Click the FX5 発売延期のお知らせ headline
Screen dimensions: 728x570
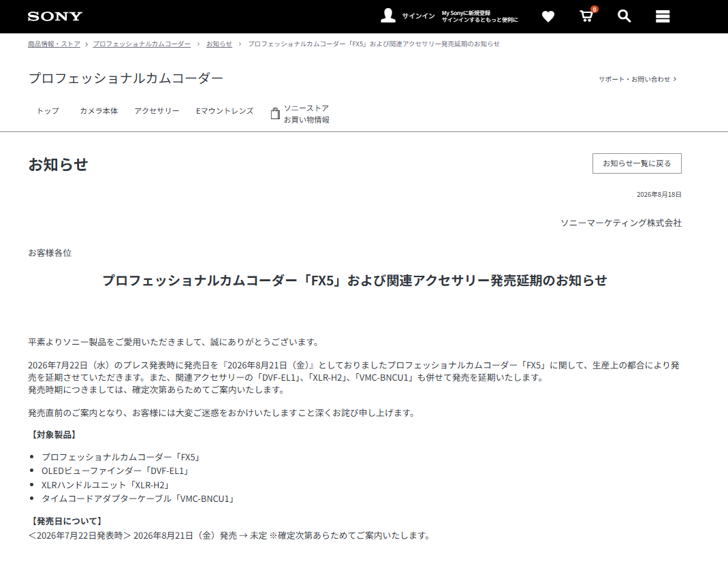pyautogui.click(x=355, y=281)
